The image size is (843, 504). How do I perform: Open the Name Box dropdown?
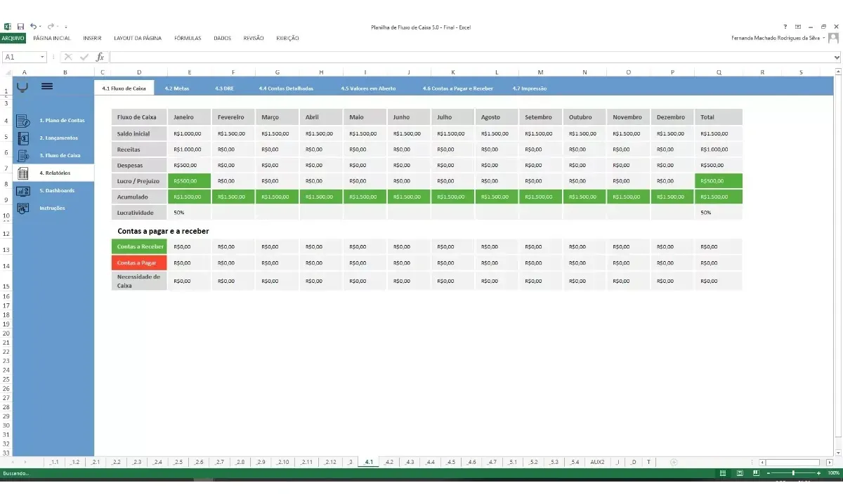coord(43,57)
